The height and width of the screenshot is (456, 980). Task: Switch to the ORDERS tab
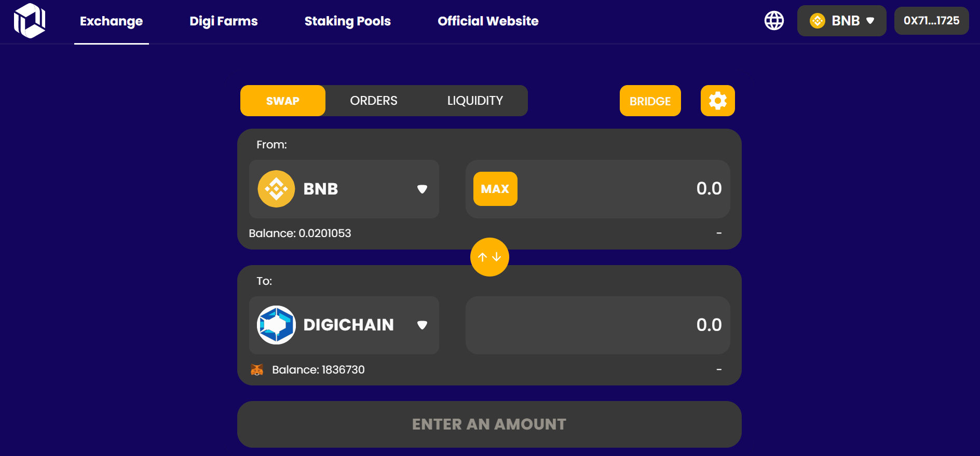click(374, 101)
